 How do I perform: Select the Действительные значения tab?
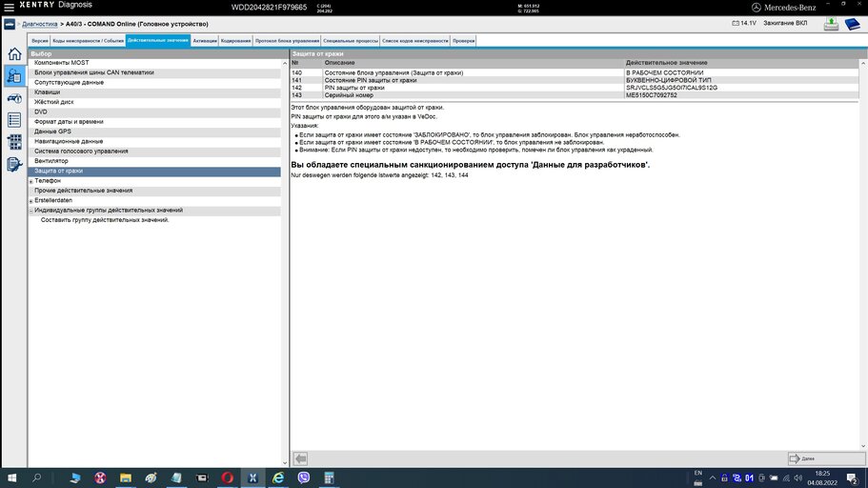tap(158, 40)
